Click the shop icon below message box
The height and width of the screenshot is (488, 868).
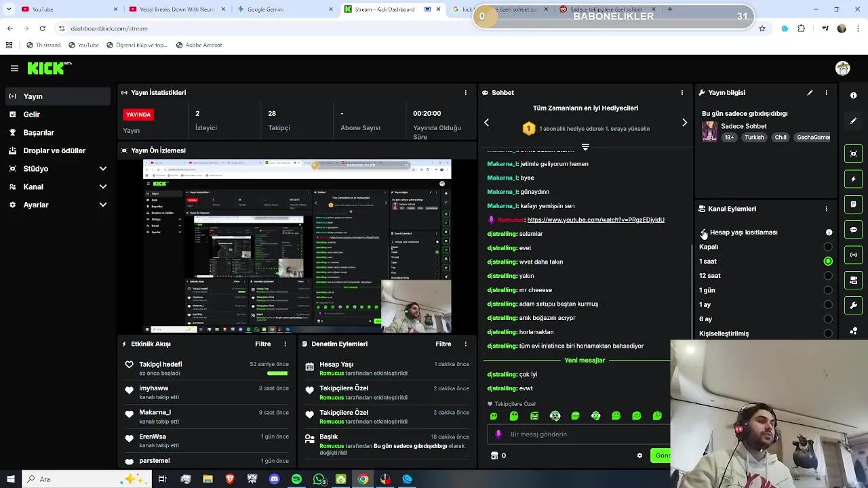pyautogui.click(x=494, y=455)
